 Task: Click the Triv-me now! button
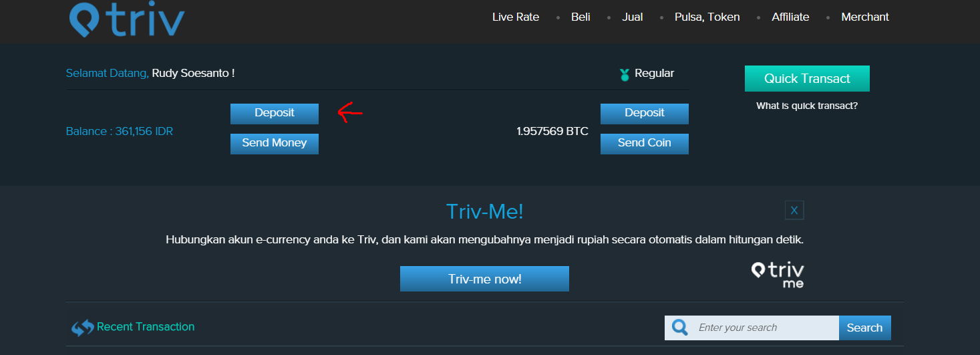pos(484,279)
